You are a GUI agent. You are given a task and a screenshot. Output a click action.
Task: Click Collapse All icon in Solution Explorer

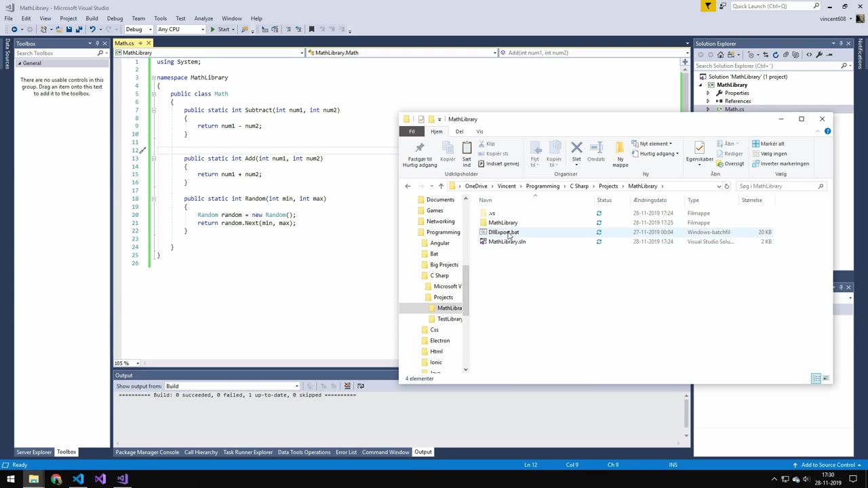(786, 55)
